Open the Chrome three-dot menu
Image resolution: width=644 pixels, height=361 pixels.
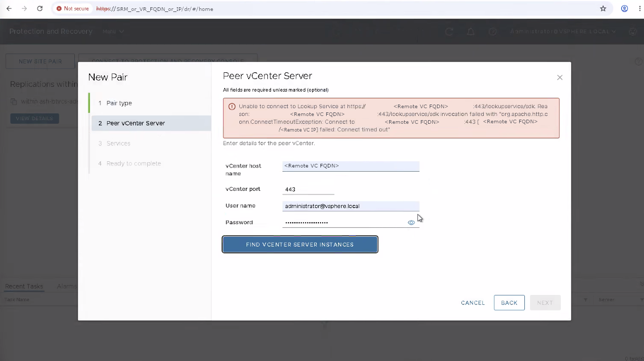tap(639, 9)
